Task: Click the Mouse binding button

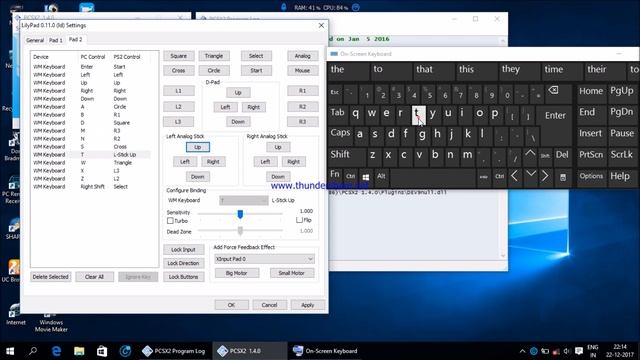Action: 302,71
